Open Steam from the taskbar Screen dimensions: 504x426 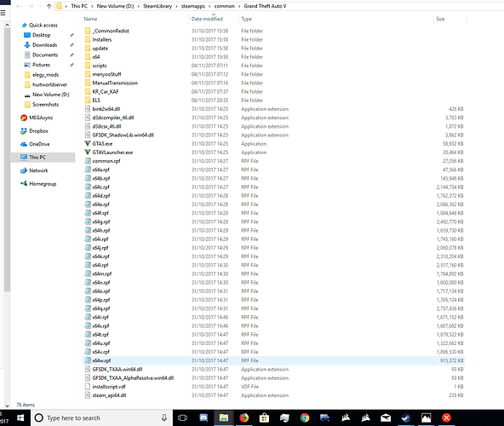(x=406, y=418)
